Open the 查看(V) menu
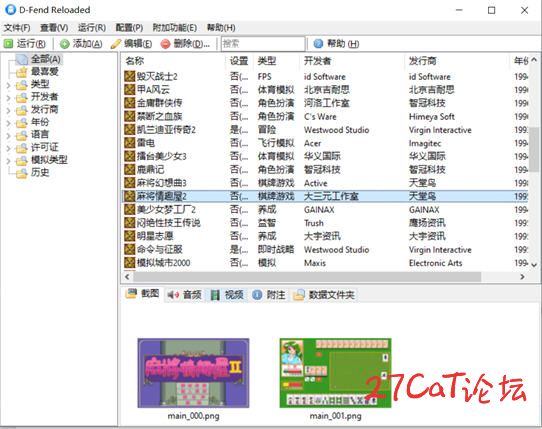The width and height of the screenshot is (542, 429). (54, 28)
